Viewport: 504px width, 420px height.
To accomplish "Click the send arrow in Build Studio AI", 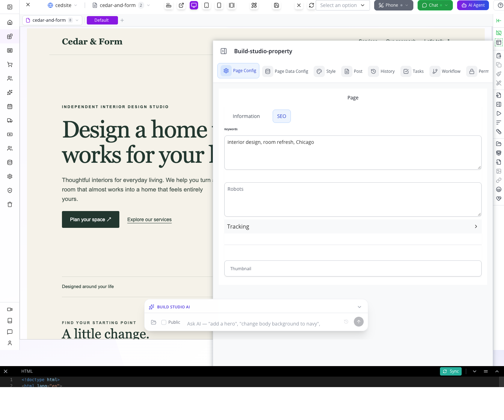I will [x=359, y=322].
